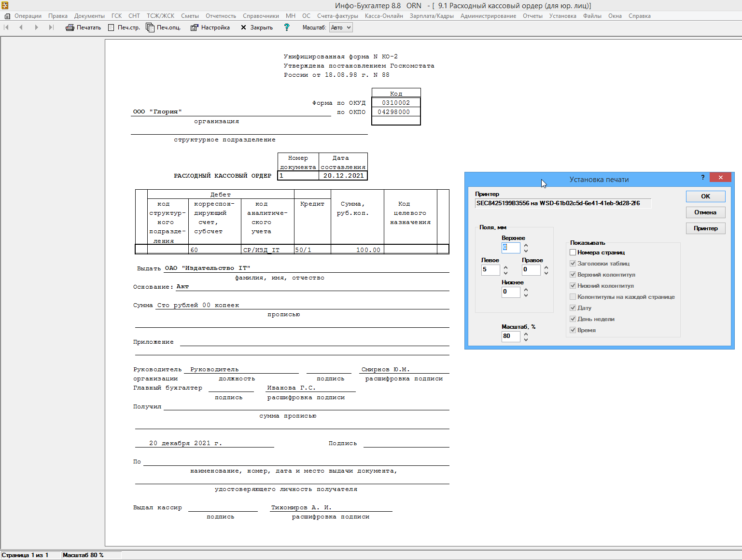Open the Масштаб Авто dropdown
This screenshot has width=742, height=560.
point(341,28)
